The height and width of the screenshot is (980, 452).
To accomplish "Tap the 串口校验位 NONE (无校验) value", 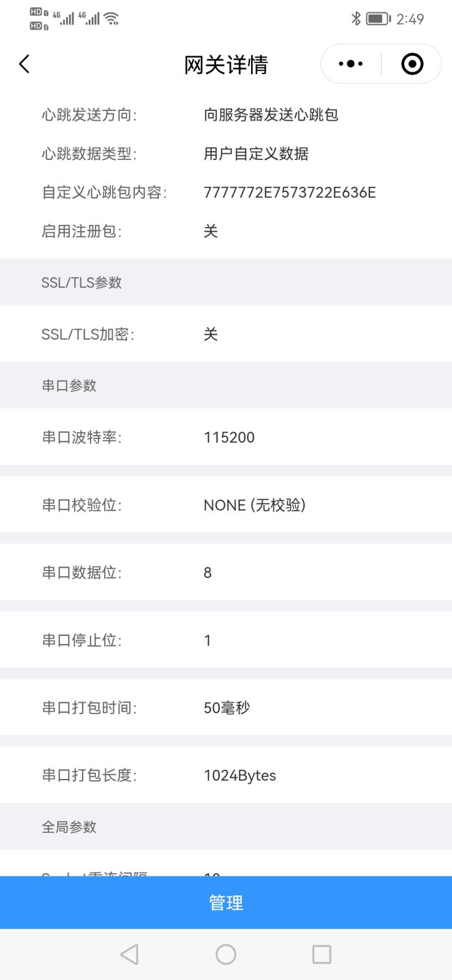I will tap(254, 505).
